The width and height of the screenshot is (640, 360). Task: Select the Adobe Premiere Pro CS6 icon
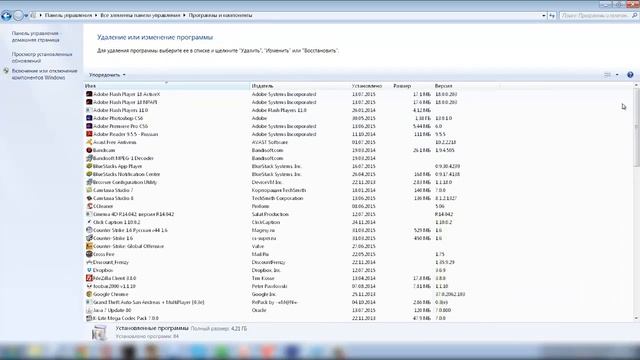tap(89, 126)
